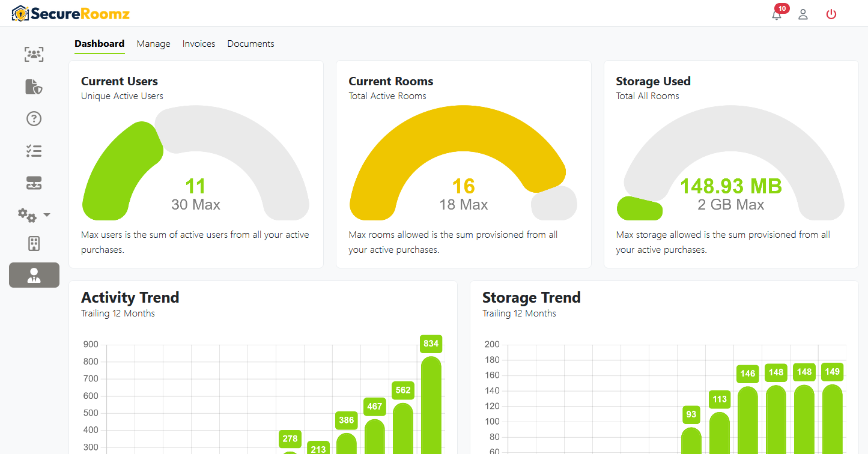This screenshot has width=868, height=454.
Task: Open the inbox storage drawer sidebar icon
Action: (34, 183)
